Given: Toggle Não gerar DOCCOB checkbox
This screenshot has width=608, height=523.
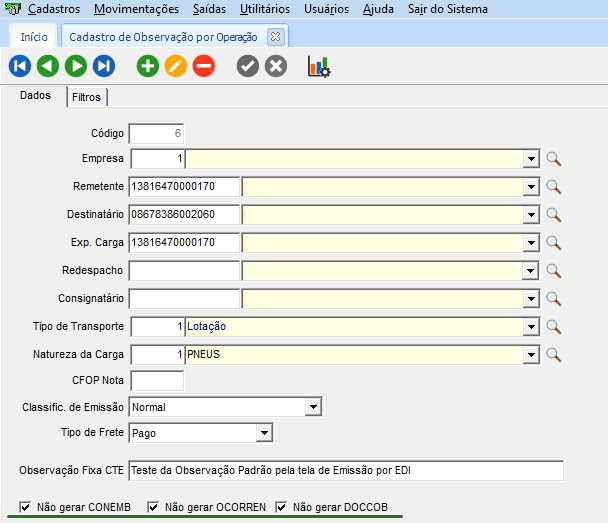Looking at the screenshot, I should (281, 507).
